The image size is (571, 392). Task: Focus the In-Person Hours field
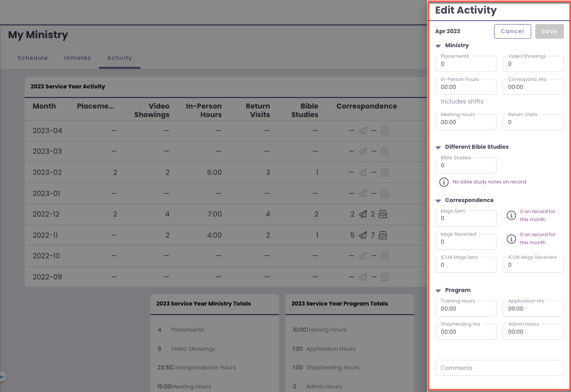[x=466, y=87]
